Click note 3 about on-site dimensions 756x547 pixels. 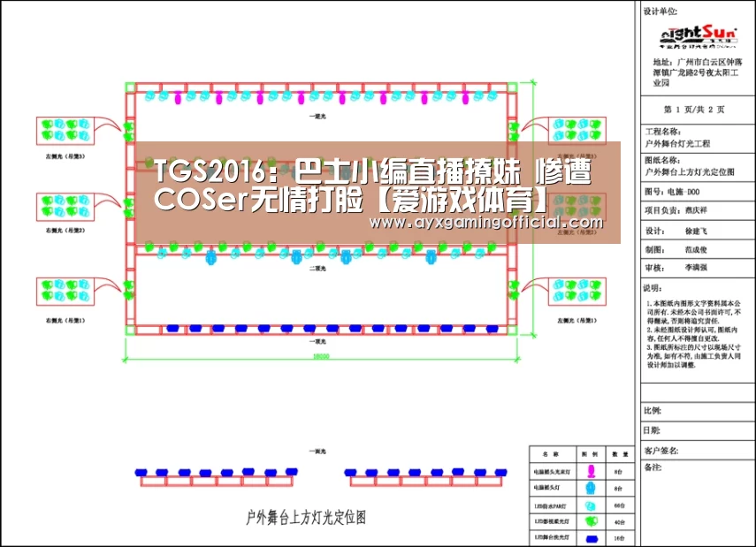(694, 356)
